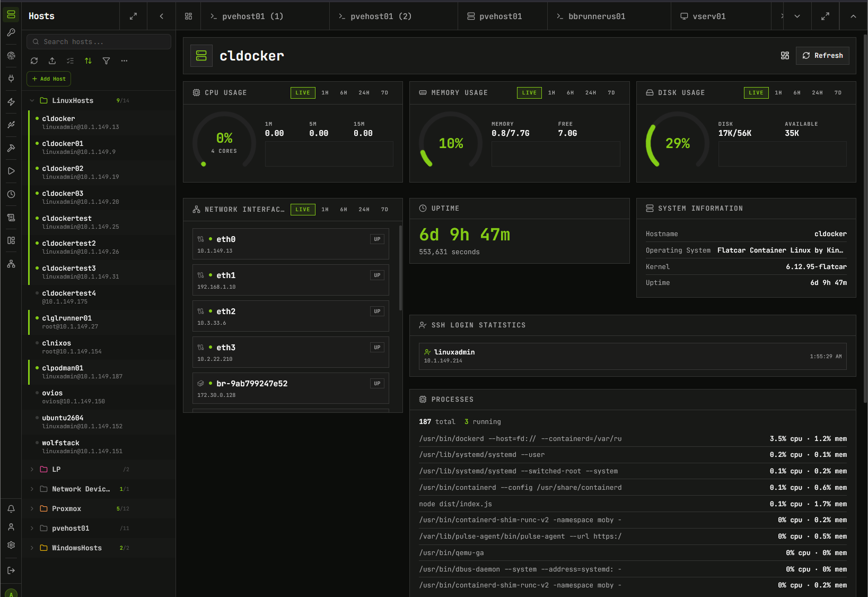This screenshot has height=597, width=868.
Task: Select host clglrunner01
Action: pos(102,322)
